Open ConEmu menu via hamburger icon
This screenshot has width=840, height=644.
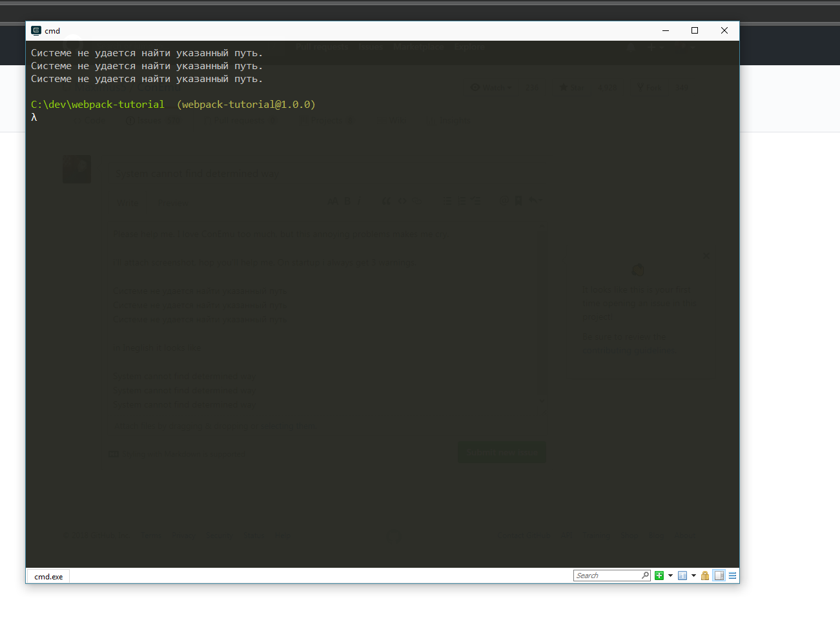[732, 575]
